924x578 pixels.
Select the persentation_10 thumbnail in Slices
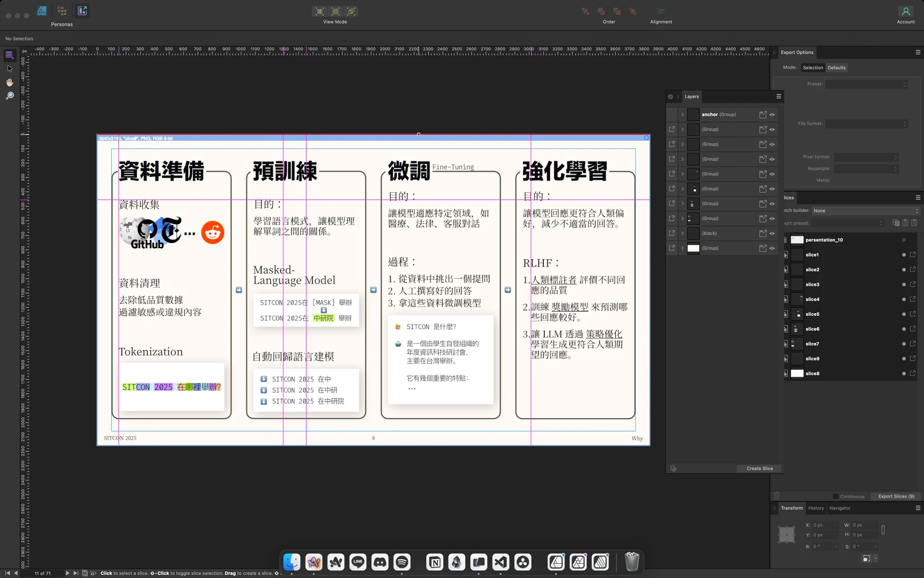(x=797, y=239)
